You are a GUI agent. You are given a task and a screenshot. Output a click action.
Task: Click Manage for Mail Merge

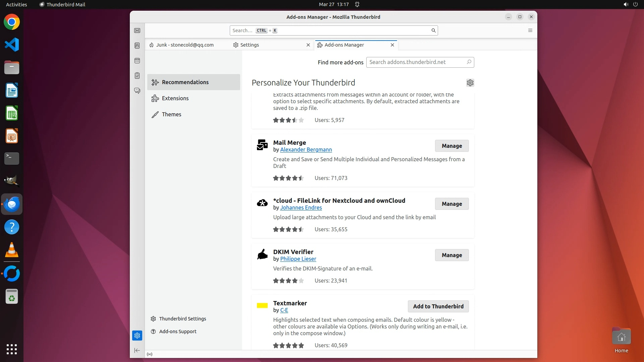pos(452,146)
